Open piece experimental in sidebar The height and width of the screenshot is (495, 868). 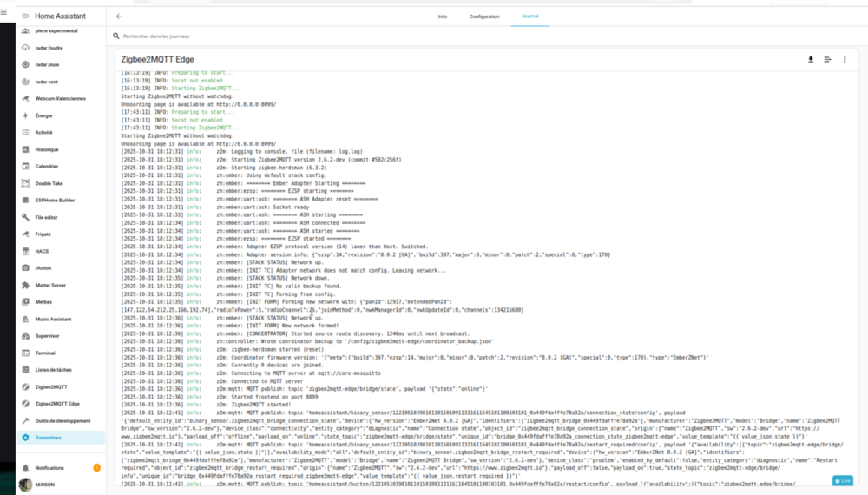(61, 31)
